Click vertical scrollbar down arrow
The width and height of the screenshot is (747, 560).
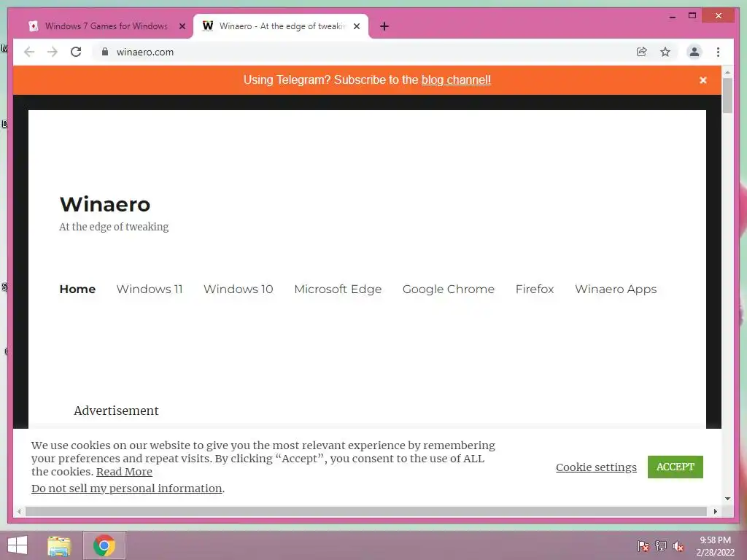click(x=727, y=499)
